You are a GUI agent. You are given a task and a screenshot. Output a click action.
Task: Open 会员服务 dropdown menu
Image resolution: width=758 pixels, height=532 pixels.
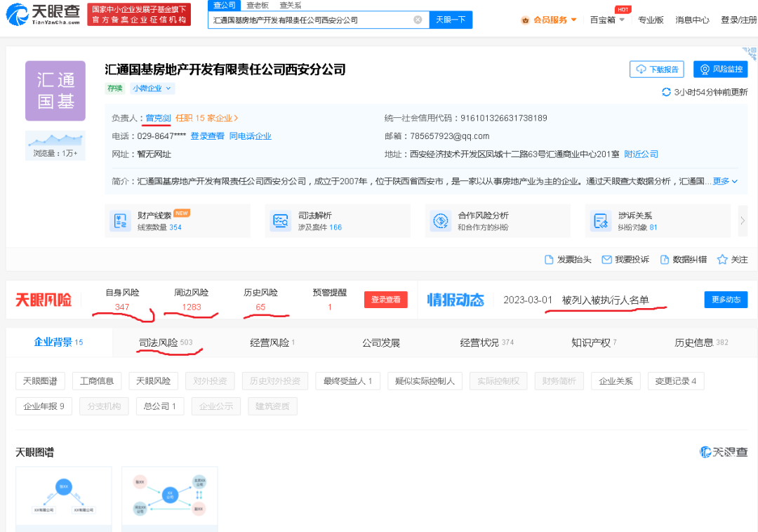tap(549, 20)
